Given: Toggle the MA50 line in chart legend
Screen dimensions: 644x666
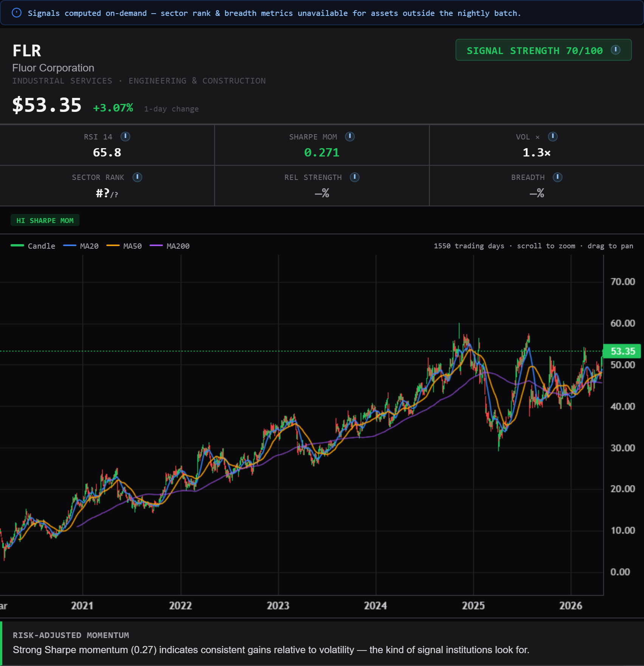Looking at the screenshot, I should pyautogui.click(x=124, y=246).
